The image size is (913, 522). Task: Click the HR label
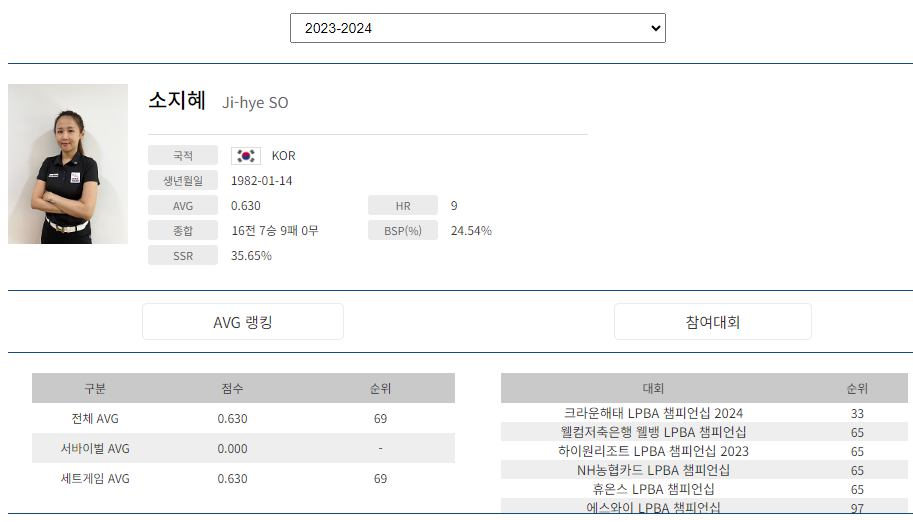(x=403, y=206)
